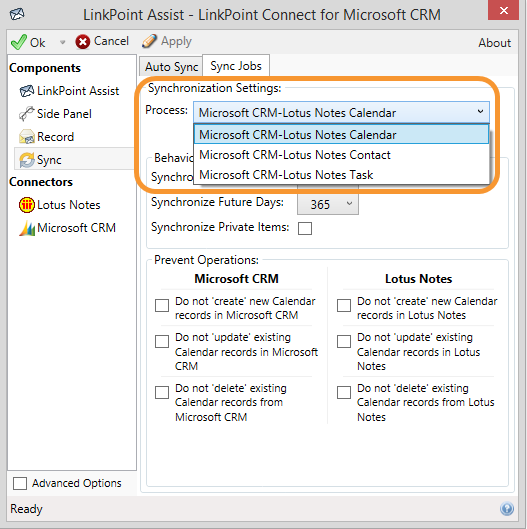The image size is (527, 529).
Task: Select Record in Components list
Action: pos(55,137)
